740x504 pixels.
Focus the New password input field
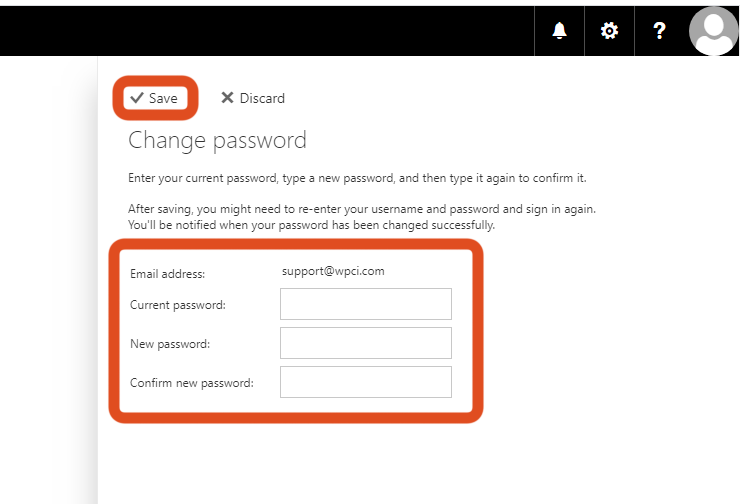tap(365, 343)
